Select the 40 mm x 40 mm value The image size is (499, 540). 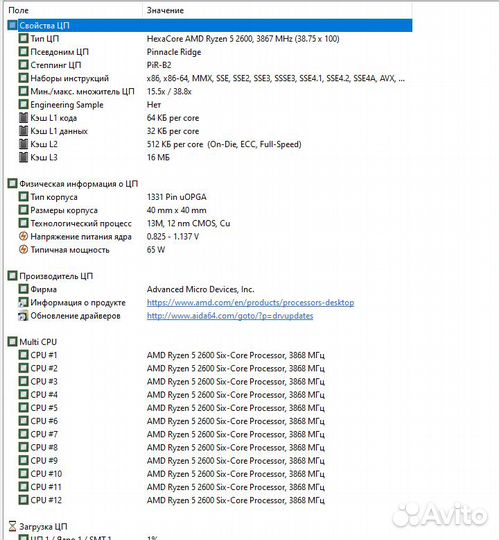(177, 210)
